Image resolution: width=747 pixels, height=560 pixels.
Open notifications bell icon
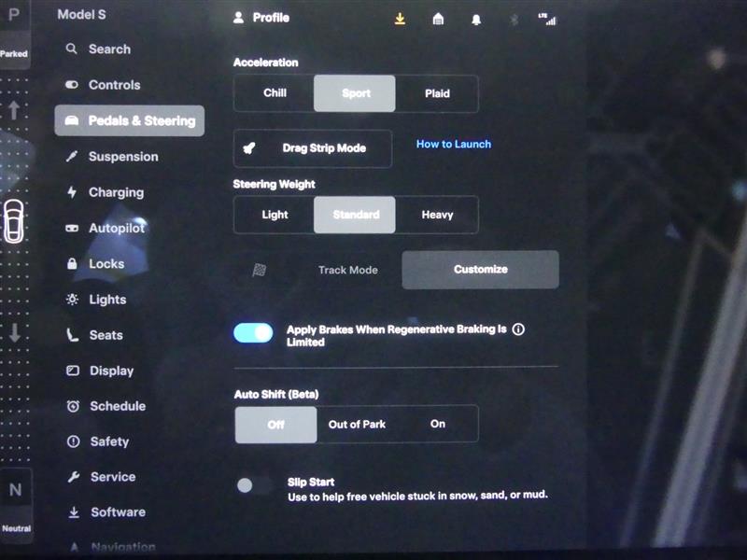[476, 19]
